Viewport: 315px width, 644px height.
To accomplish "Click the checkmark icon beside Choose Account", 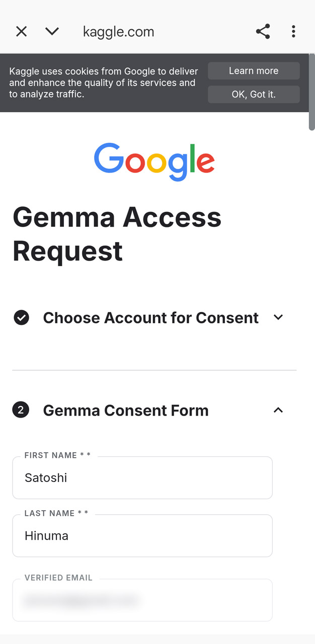I will pyautogui.click(x=21, y=317).
